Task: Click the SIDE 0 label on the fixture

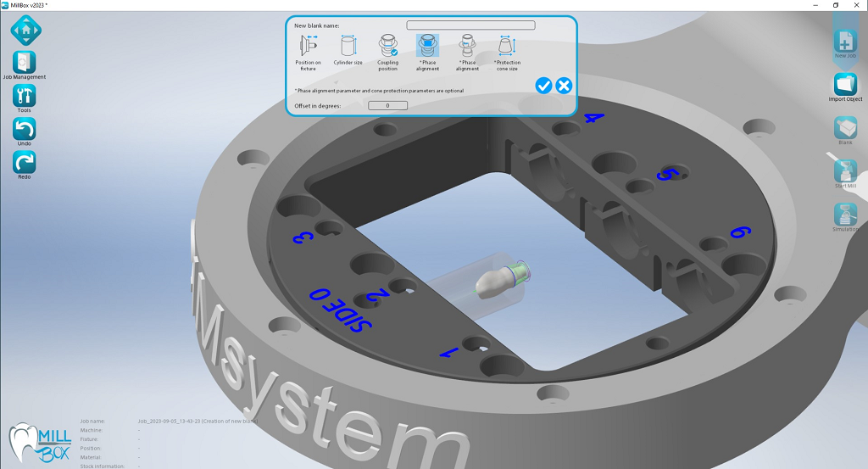Action: (x=340, y=310)
